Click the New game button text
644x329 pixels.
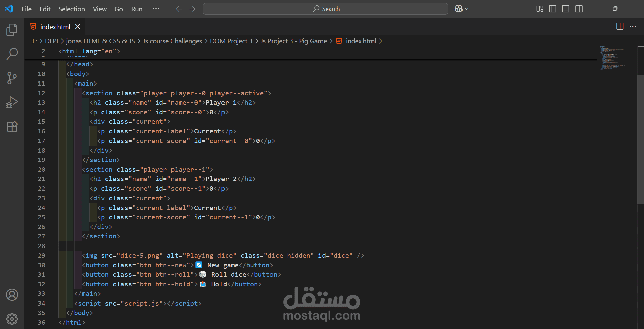point(223,265)
